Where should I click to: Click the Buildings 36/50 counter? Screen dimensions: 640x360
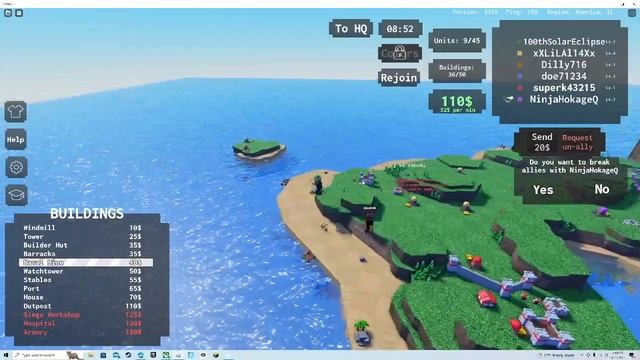coord(457,71)
